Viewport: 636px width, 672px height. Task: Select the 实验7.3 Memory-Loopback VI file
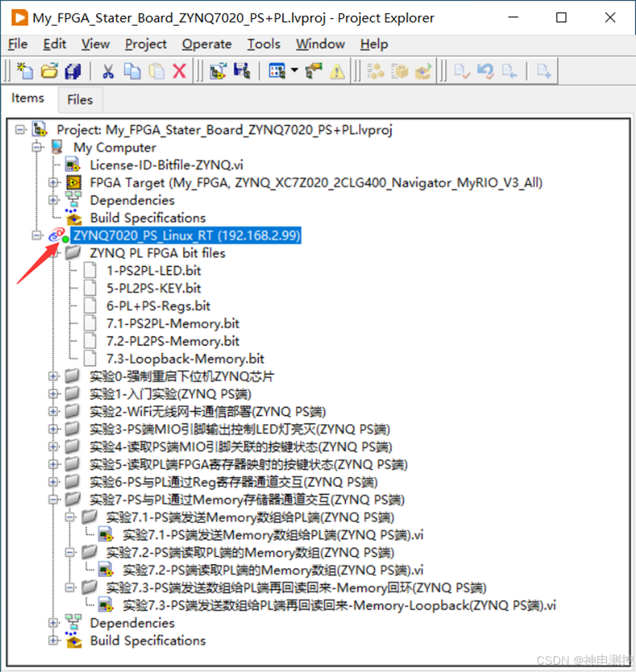340,605
